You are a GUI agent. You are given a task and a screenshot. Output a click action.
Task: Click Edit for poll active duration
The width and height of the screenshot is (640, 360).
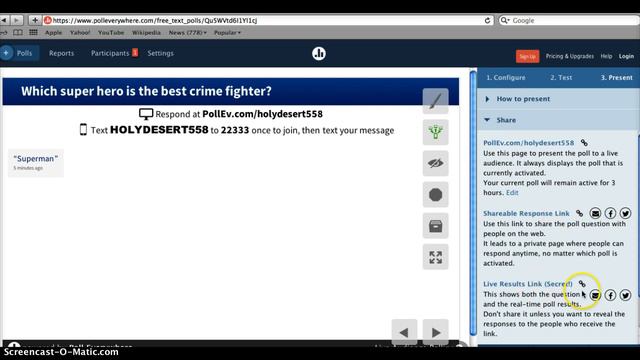pyautogui.click(x=512, y=193)
